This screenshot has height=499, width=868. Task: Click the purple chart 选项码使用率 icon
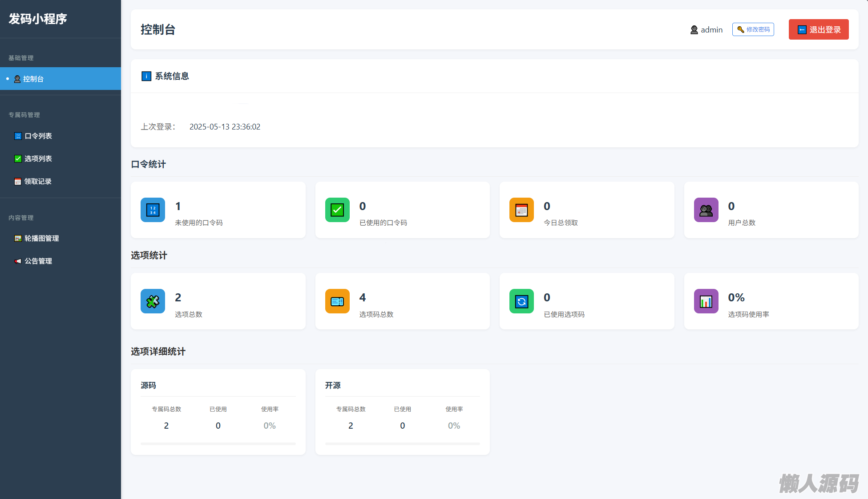tap(706, 301)
